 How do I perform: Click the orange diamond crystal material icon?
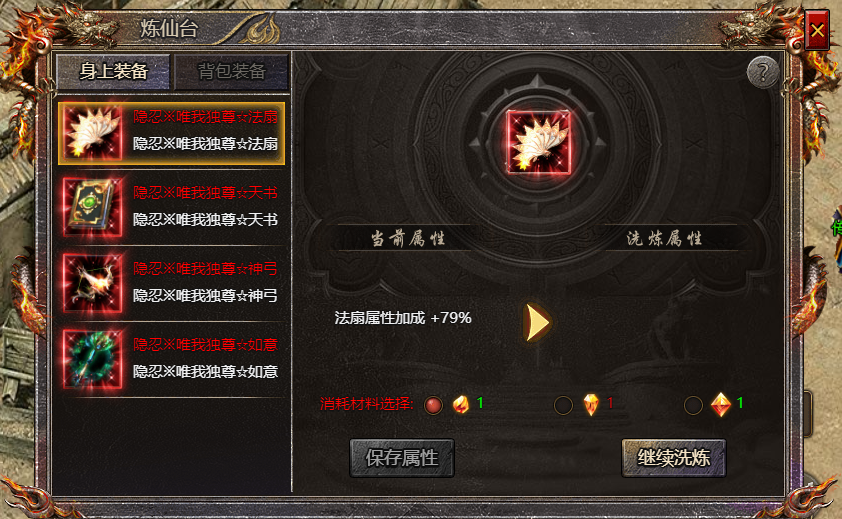pos(721,405)
